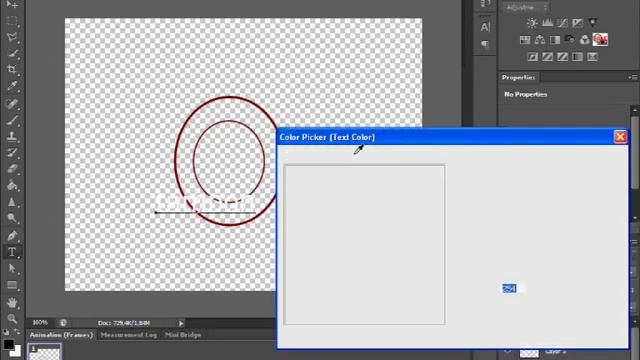Screen dimensions: 640x360
Task: Add a Posterize adjustment
Action: coord(547,57)
